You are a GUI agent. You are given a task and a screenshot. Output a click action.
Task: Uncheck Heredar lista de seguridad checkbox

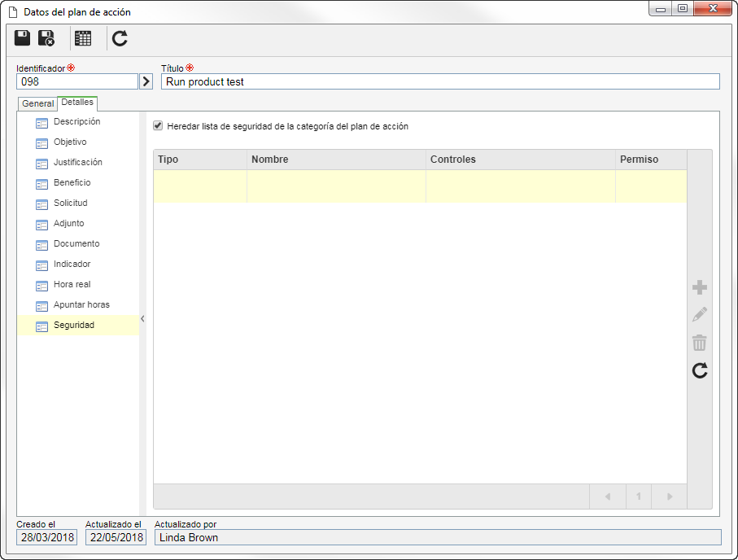(158, 125)
